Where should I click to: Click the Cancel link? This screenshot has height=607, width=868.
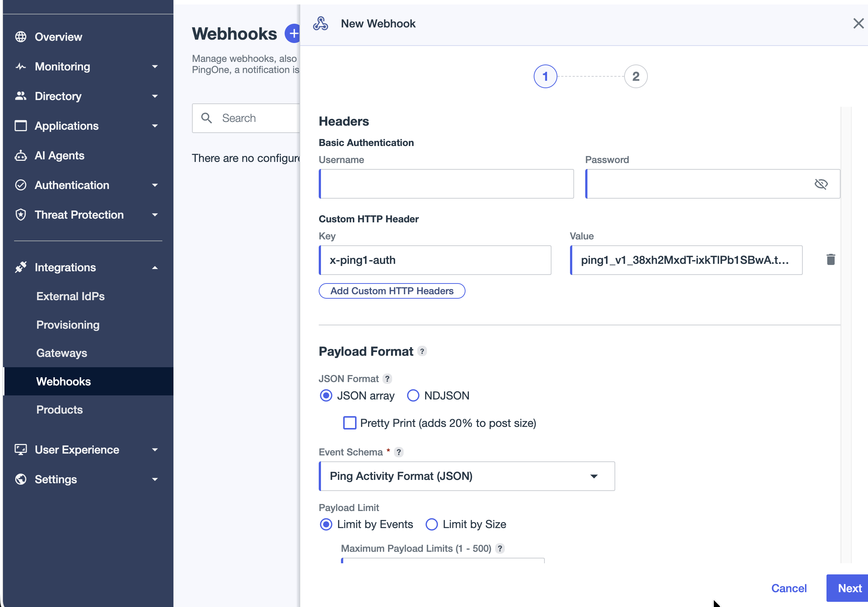789,588
